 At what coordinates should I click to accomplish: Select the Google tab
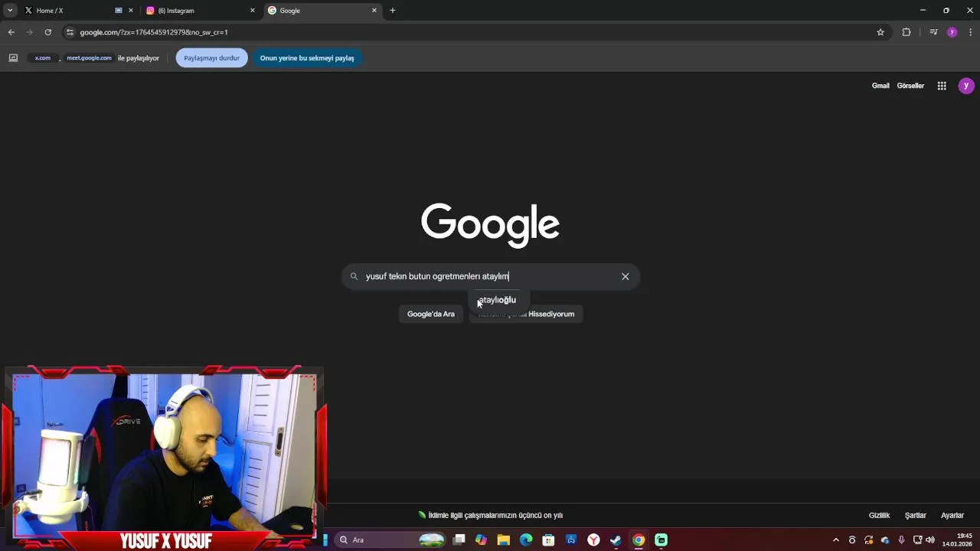(x=322, y=11)
